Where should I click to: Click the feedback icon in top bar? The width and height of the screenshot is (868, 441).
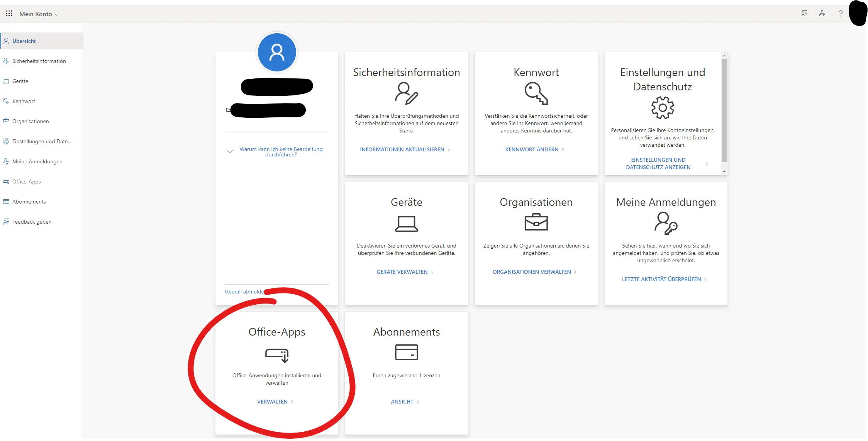[x=804, y=14]
